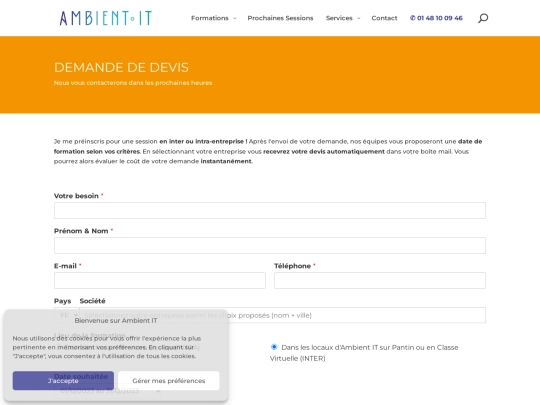Click the DEMANDE DE DEVIS heading
540x405 pixels.
click(x=121, y=68)
